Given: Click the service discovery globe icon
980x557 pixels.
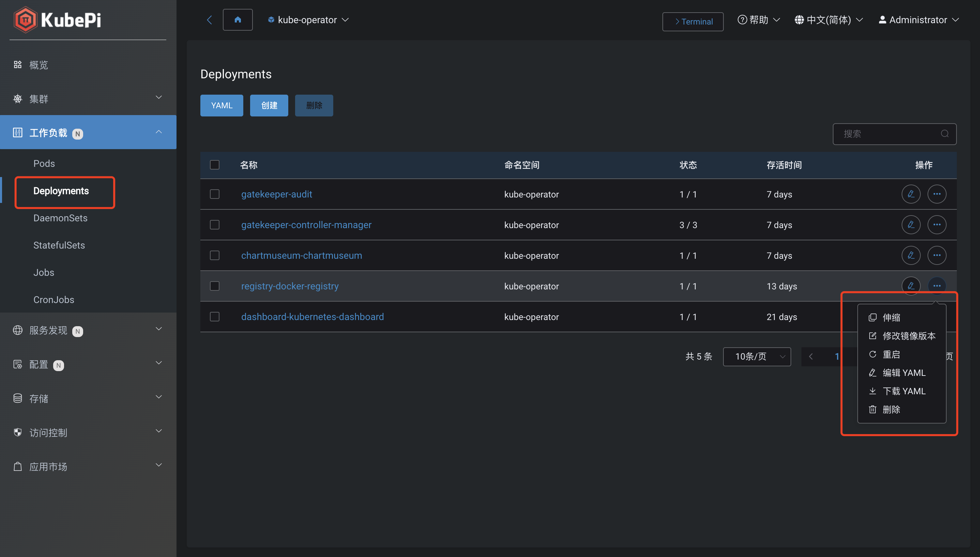Looking at the screenshot, I should [18, 330].
